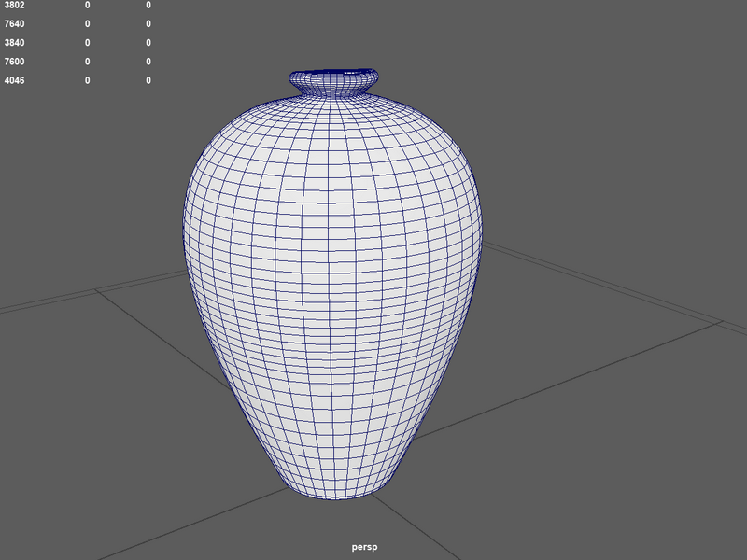Click the 7600 poly count value
This screenshot has height=560, width=747.
14,62
